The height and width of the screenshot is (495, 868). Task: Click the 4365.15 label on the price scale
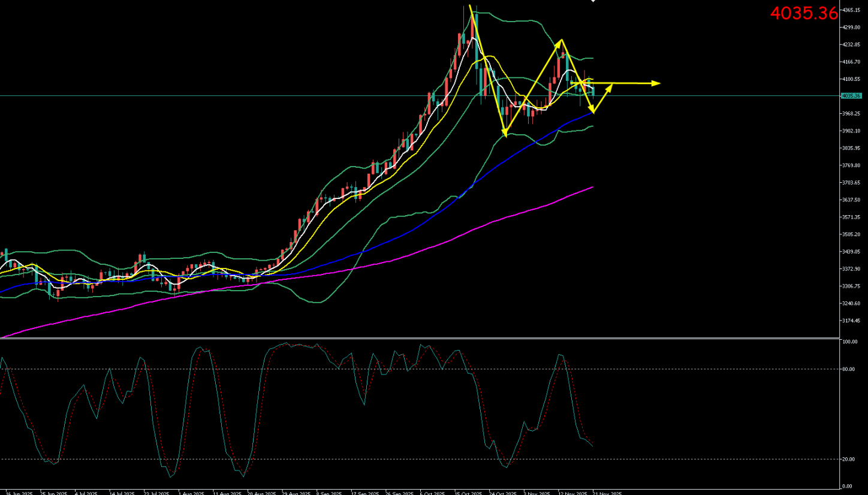851,10
